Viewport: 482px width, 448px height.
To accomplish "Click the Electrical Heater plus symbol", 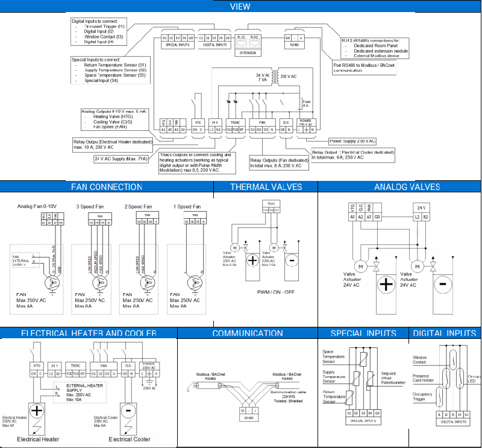I will pos(38,411).
